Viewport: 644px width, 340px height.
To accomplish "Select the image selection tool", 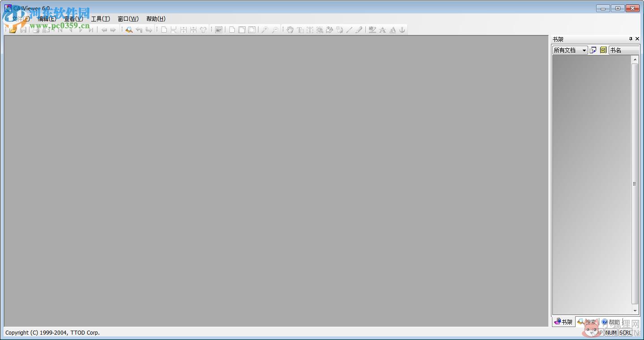I will [x=320, y=30].
